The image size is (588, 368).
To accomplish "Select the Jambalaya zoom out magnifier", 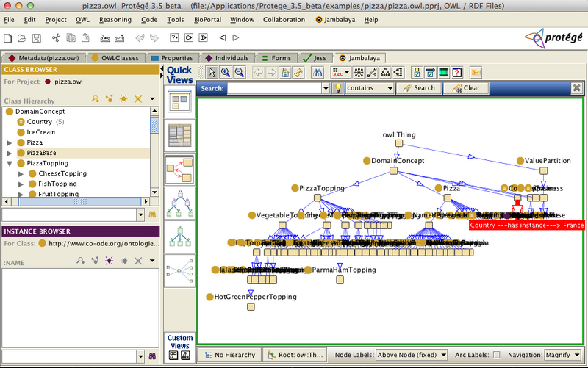I will pyautogui.click(x=240, y=72).
